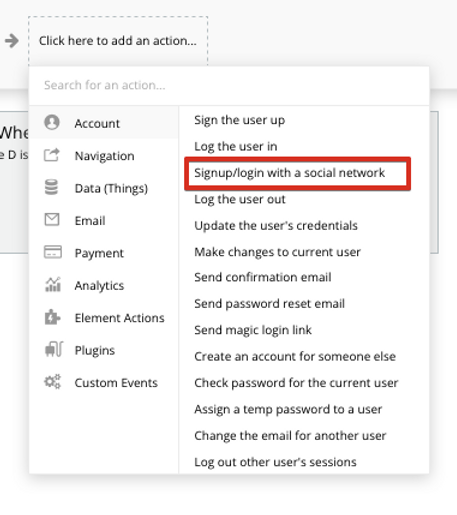Select Create an account for someone else
The width and height of the screenshot is (457, 515).
click(295, 356)
